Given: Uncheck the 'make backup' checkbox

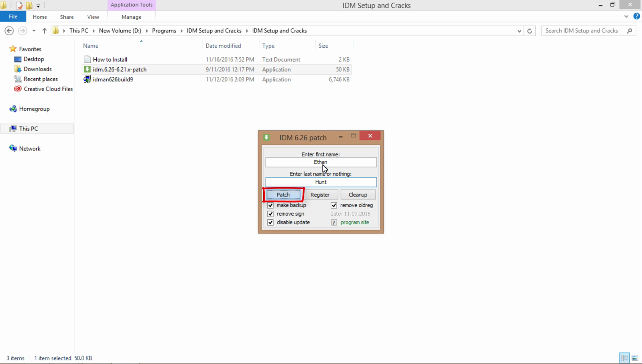Looking at the screenshot, I should [270, 205].
